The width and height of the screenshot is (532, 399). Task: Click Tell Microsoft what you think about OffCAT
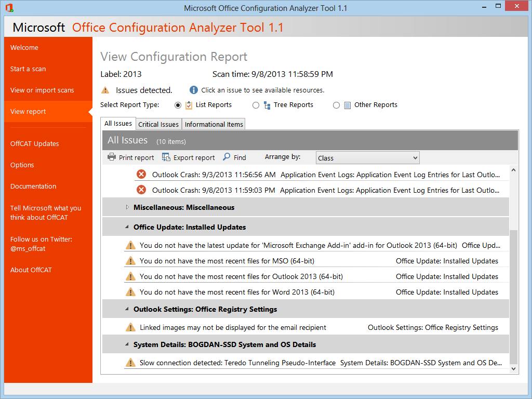point(46,212)
